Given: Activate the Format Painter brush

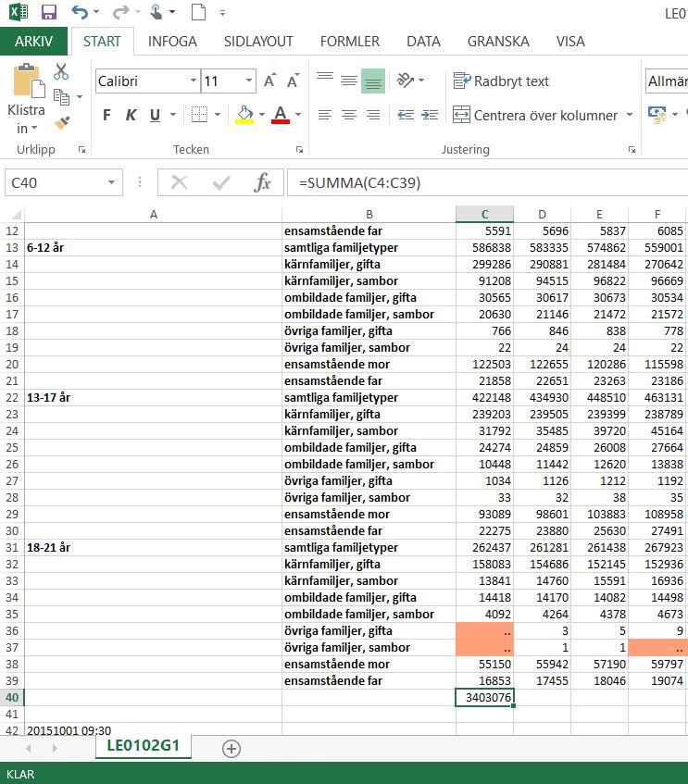Looking at the screenshot, I should click(62, 122).
